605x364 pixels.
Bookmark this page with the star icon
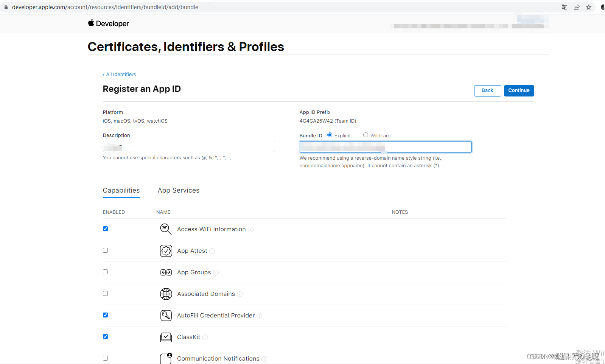click(x=589, y=7)
